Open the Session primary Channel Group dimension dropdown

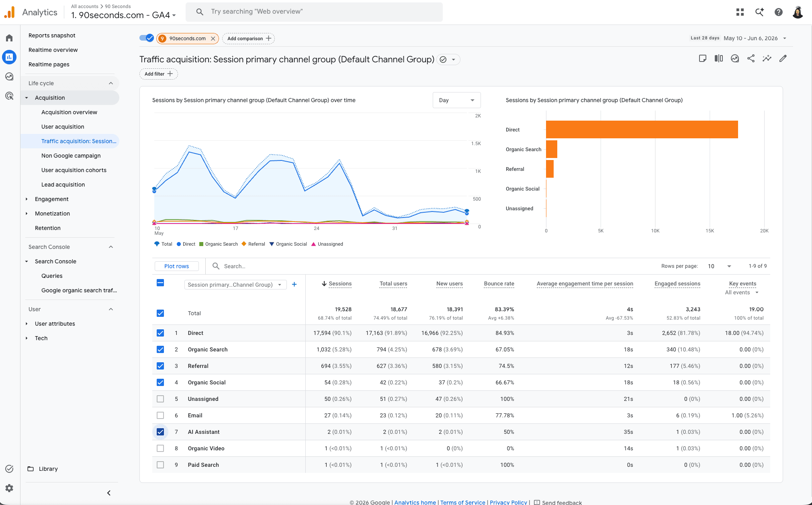pos(235,285)
